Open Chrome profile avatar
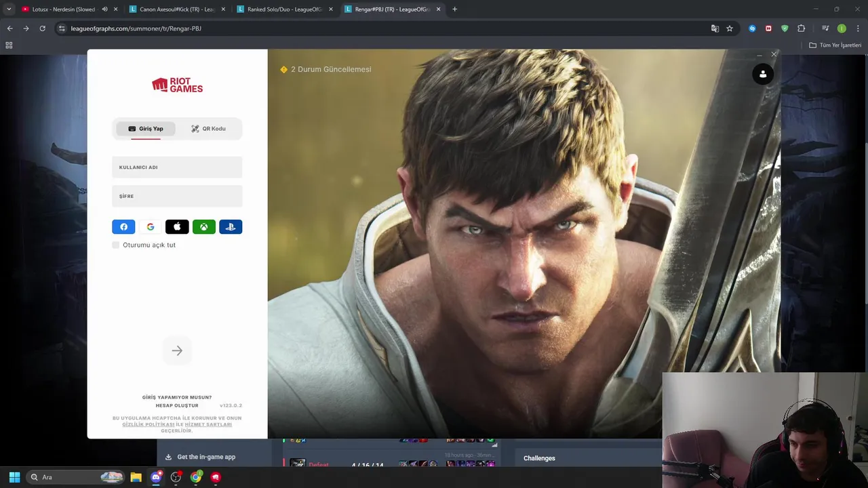 click(842, 28)
